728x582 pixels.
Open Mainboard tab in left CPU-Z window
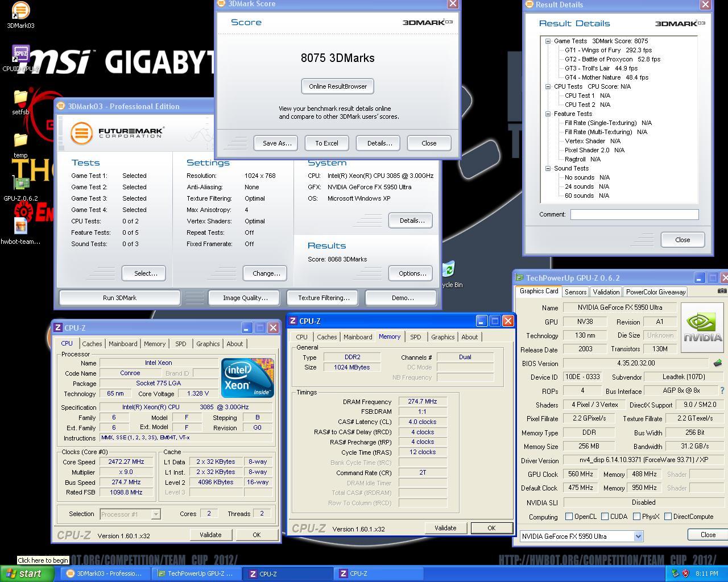point(123,344)
